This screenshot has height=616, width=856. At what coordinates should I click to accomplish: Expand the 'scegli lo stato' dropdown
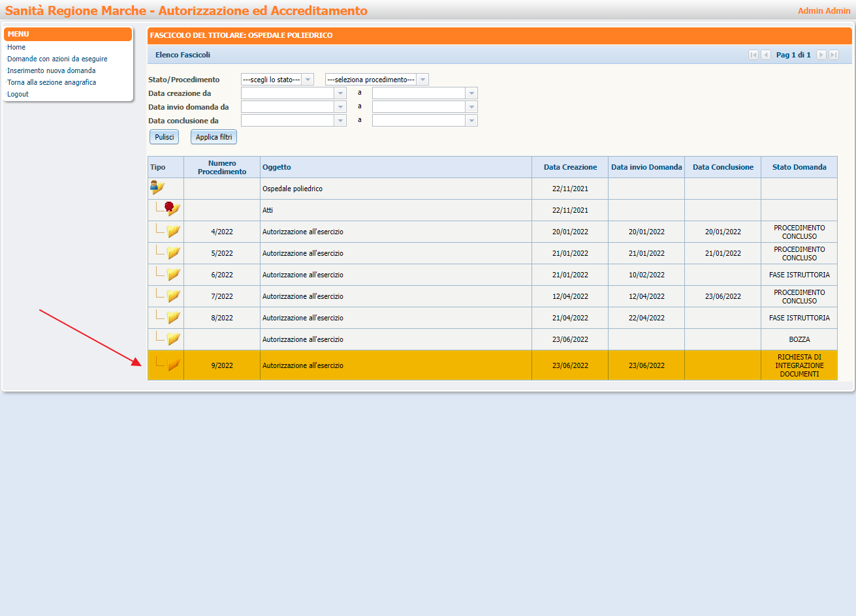click(x=308, y=80)
